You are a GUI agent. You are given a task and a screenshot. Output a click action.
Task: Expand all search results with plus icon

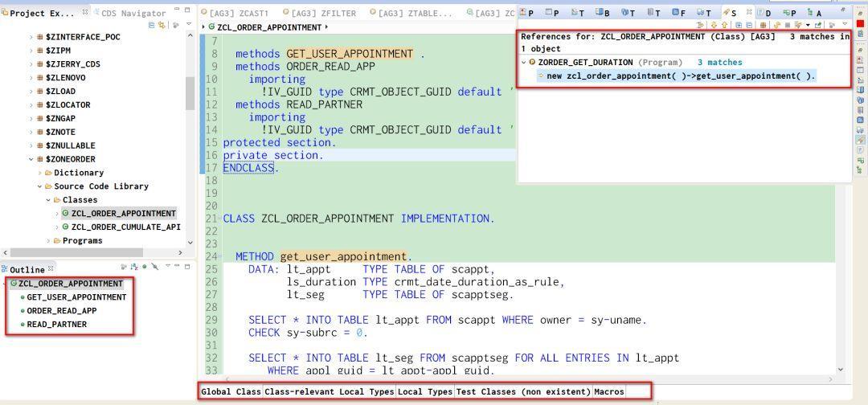pyautogui.click(x=739, y=25)
